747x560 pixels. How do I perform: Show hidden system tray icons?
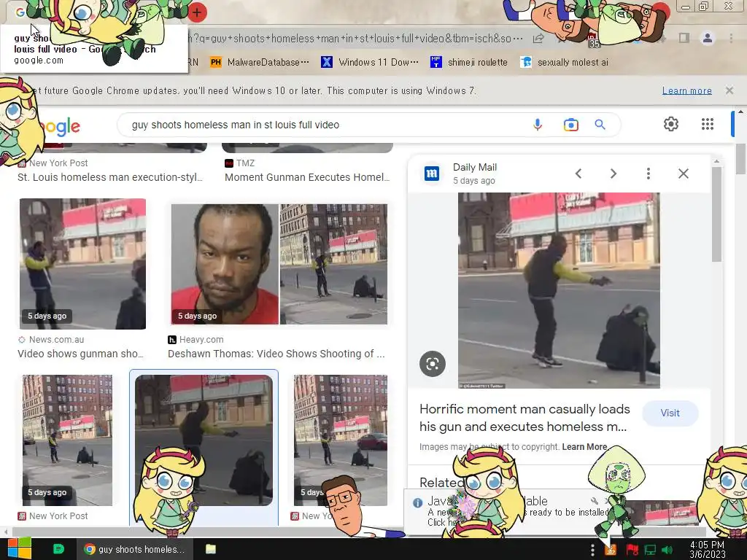tap(592, 550)
